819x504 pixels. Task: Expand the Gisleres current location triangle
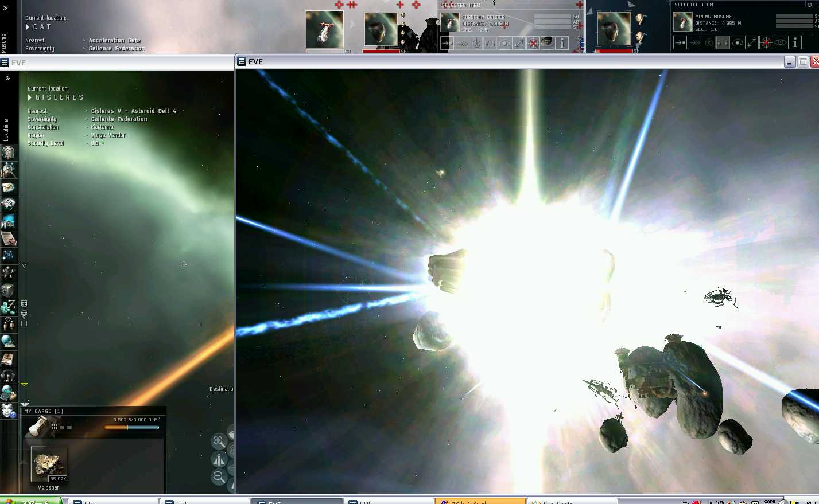coord(30,97)
